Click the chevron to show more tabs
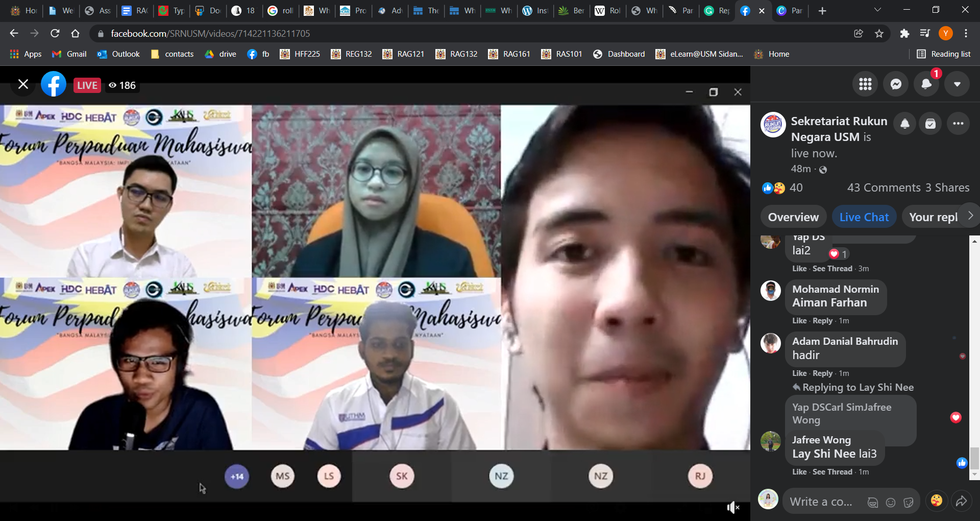980x521 pixels. click(970, 216)
